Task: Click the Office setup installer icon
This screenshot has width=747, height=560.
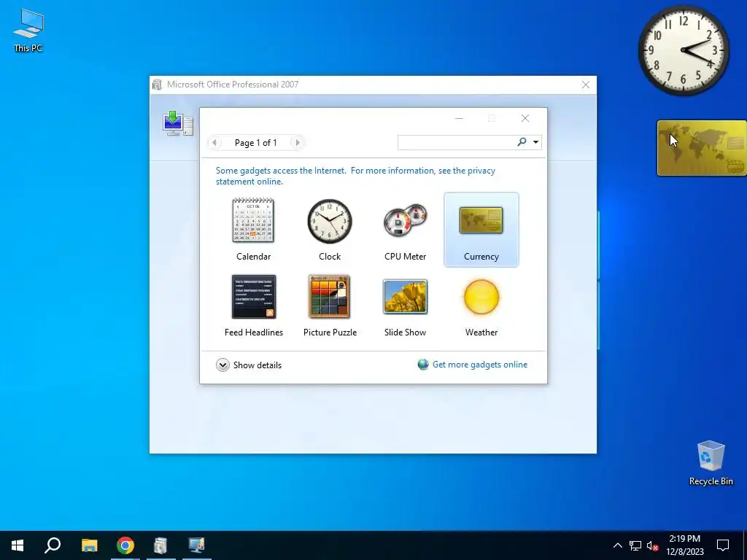Action: 178,123
